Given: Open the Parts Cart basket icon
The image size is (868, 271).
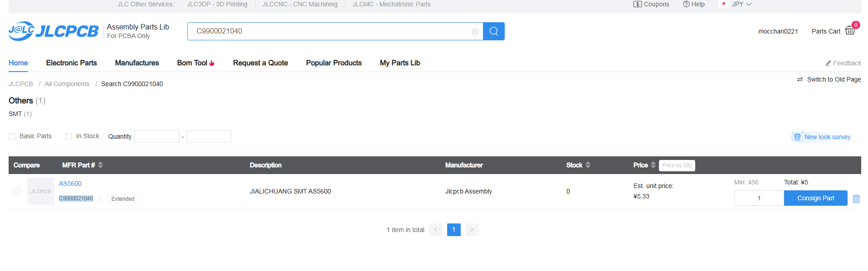Looking at the screenshot, I should click(x=850, y=31).
